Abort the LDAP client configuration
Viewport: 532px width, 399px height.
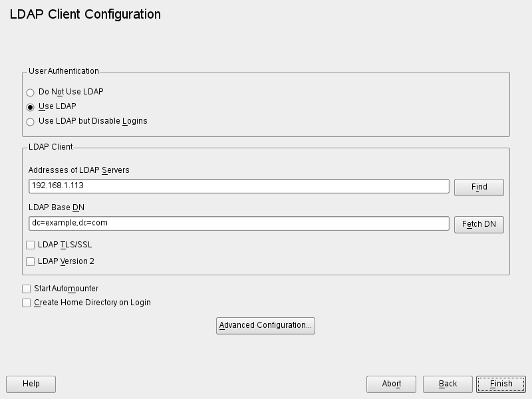391,384
